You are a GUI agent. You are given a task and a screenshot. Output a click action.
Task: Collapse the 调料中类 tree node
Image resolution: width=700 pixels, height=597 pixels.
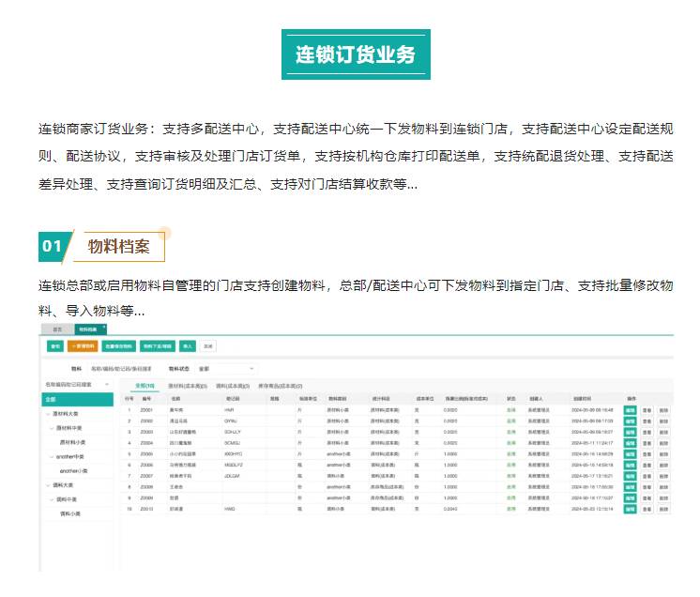click(52, 499)
